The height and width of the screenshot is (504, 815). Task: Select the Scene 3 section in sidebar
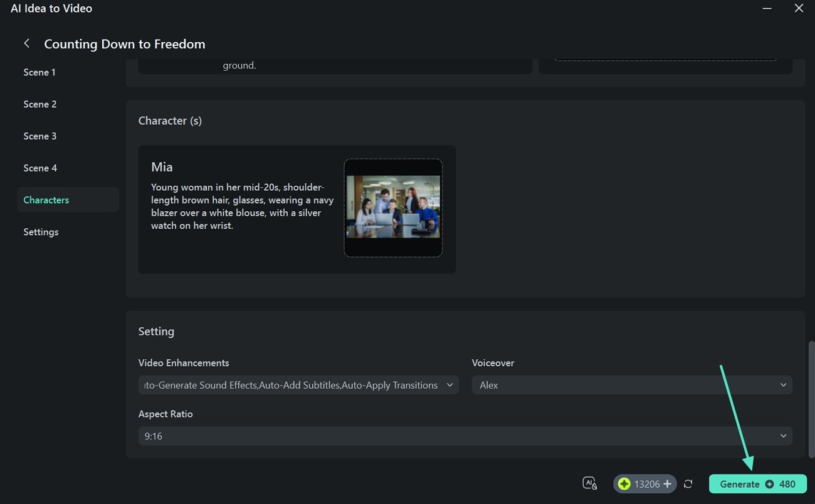pos(39,135)
